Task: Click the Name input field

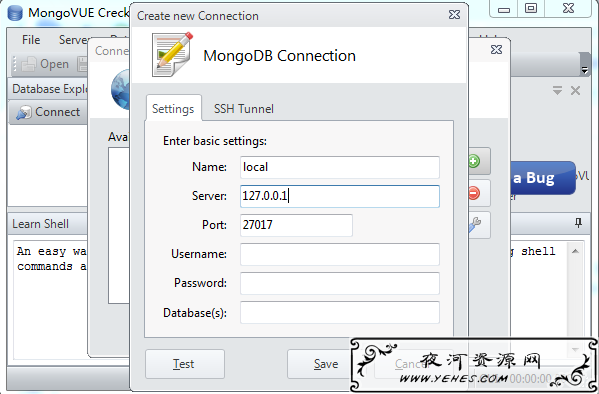Action: coord(340,167)
